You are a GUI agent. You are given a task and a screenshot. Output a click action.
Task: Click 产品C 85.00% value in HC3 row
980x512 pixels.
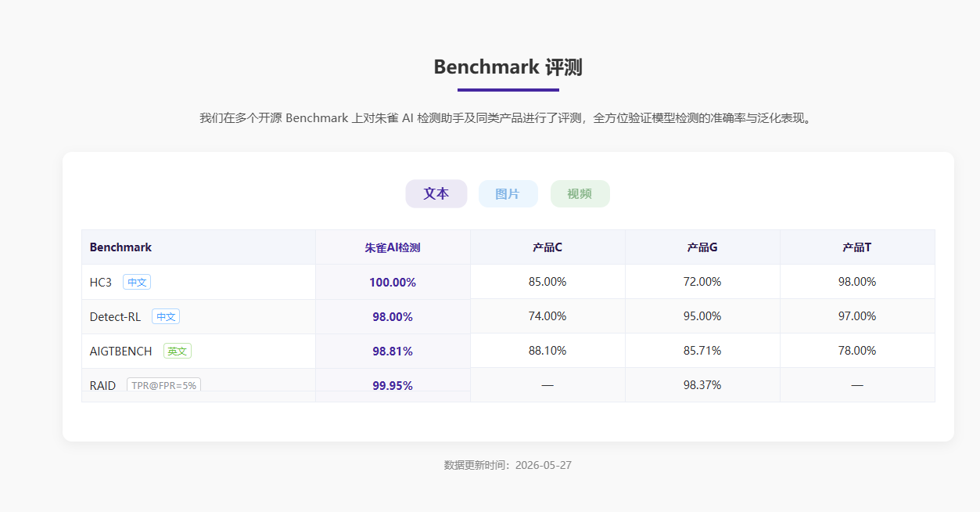pos(547,282)
